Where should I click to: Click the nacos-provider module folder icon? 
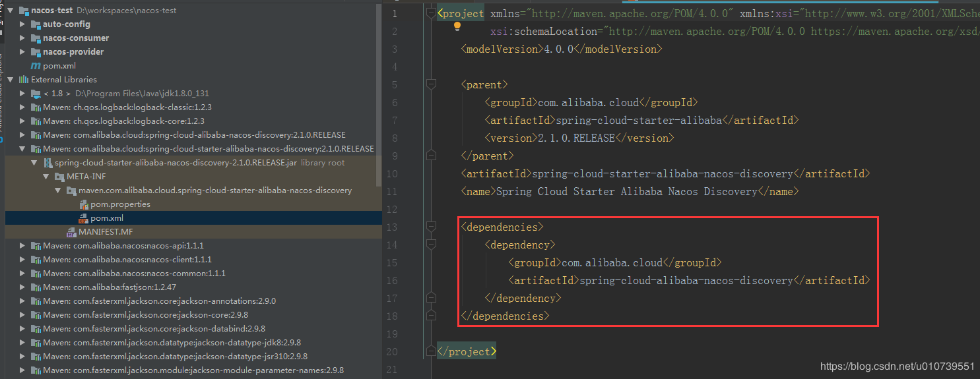pyautogui.click(x=36, y=52)
